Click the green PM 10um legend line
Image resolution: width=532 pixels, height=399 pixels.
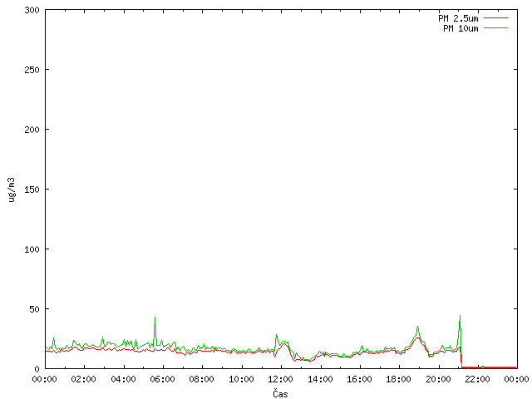[495, 28]
